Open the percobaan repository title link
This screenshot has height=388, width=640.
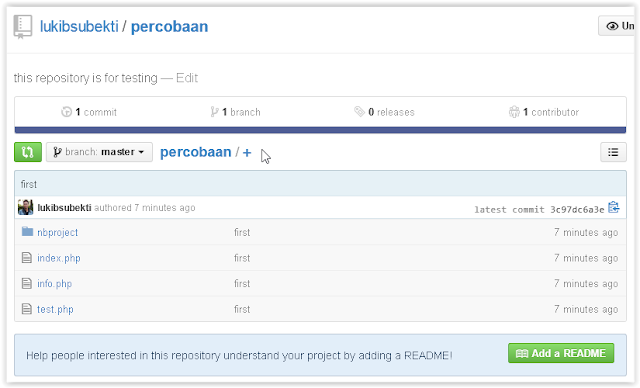(169, 27)
